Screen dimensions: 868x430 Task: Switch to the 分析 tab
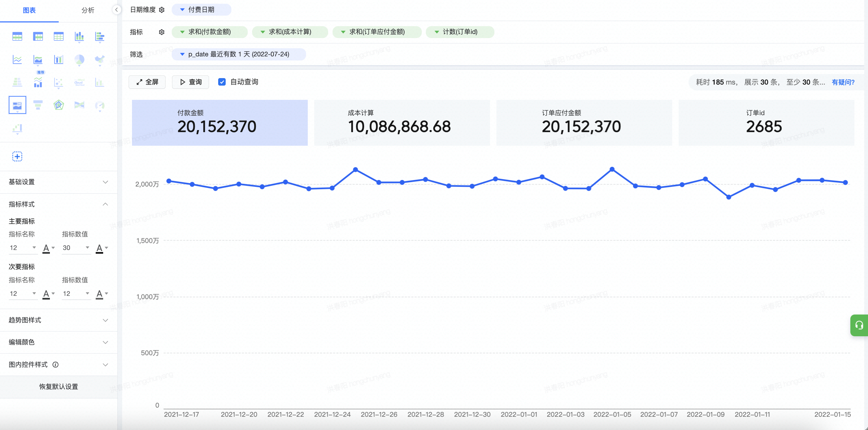88,11
